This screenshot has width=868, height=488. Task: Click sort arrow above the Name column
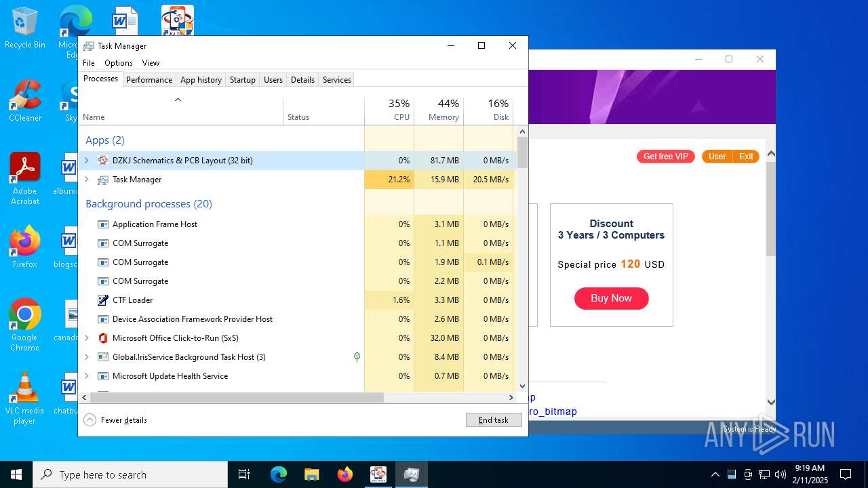pyautogui.click(x=178, y=100)
